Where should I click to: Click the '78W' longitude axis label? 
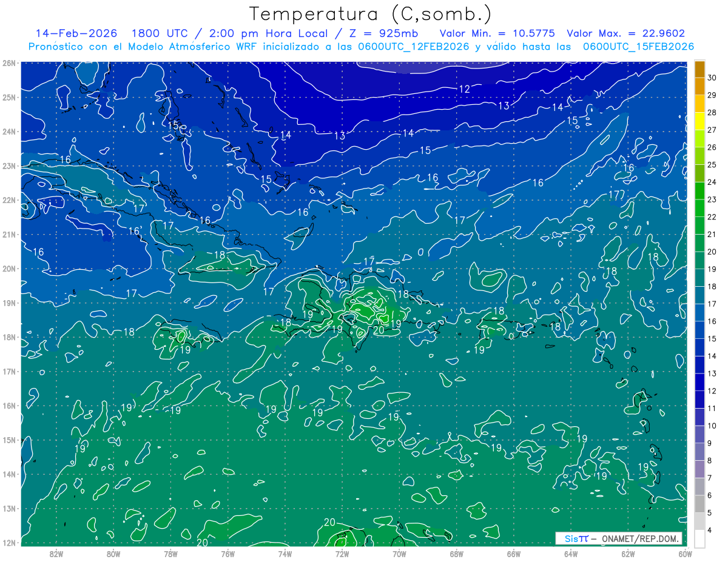170,554
